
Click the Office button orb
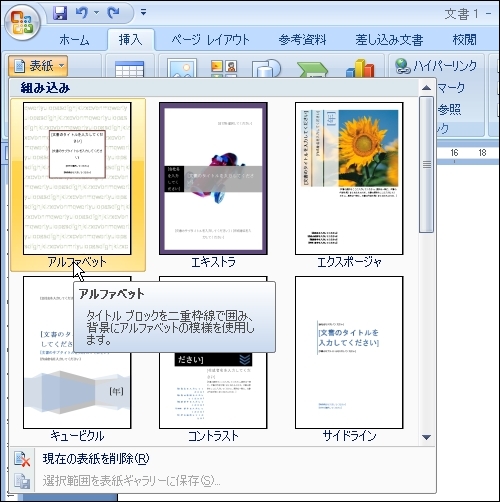(22, 23)
